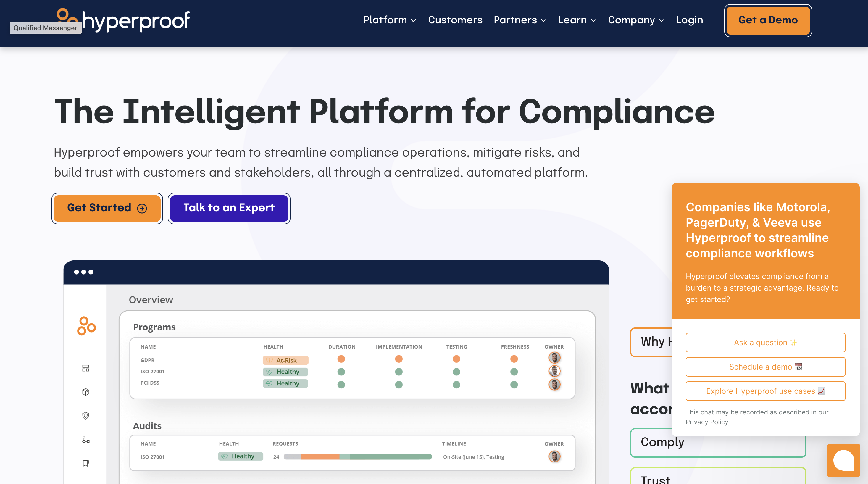The width and height of the screenshot is (868, 484).
Task: Click the arrow icon in Get Started
Action: 142,208
